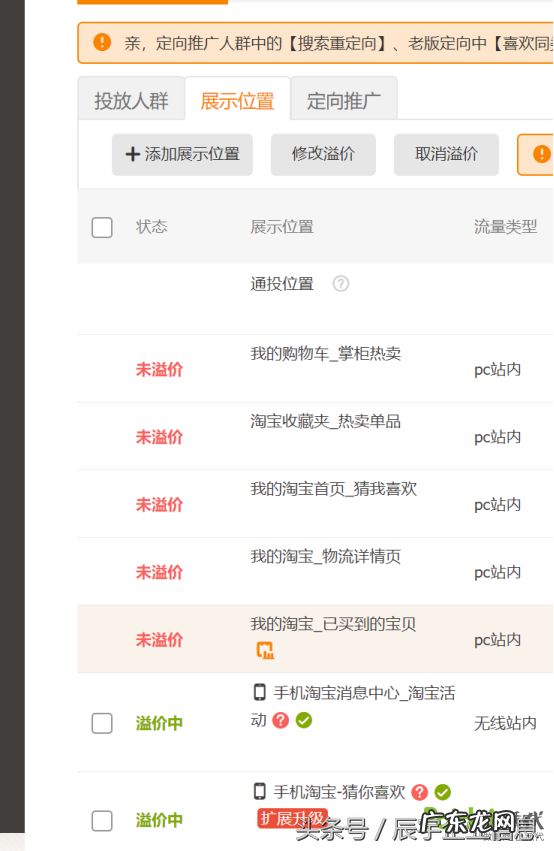Click the red question icon next to 手机淘宝-猜你喜欢

[x=419, y=792]
